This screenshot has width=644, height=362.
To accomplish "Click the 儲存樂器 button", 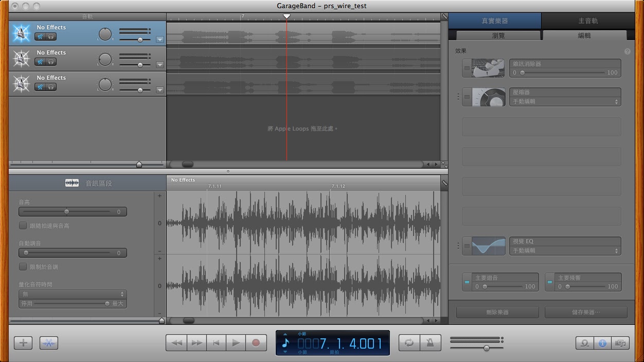I will [x=586, y=312].
